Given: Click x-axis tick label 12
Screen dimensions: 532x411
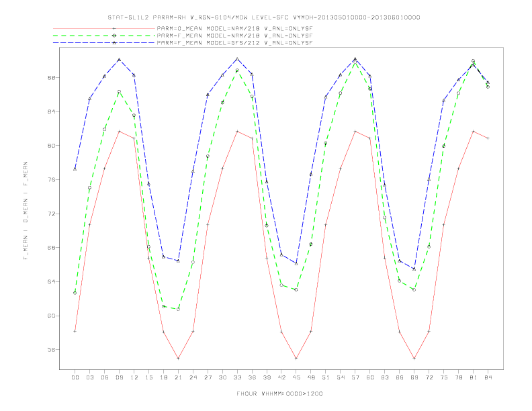Looking at the screenshot, I should pyautogui.click(x=134, y=377).
